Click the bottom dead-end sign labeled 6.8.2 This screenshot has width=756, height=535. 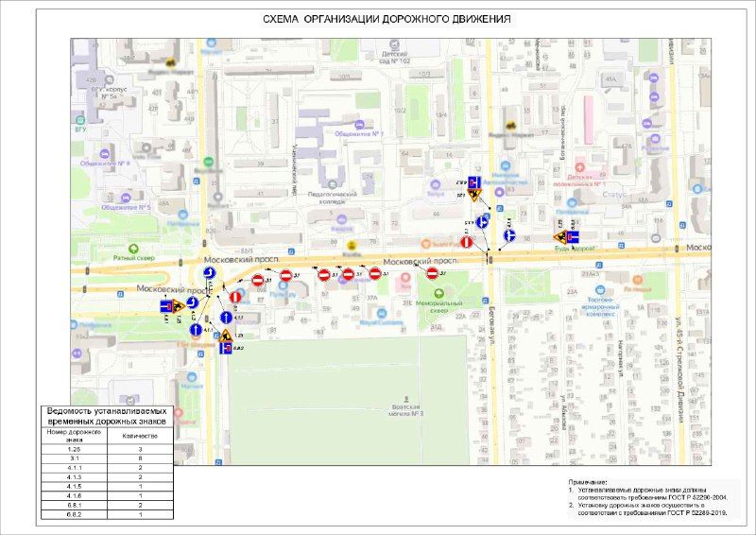tap(226, 349)
